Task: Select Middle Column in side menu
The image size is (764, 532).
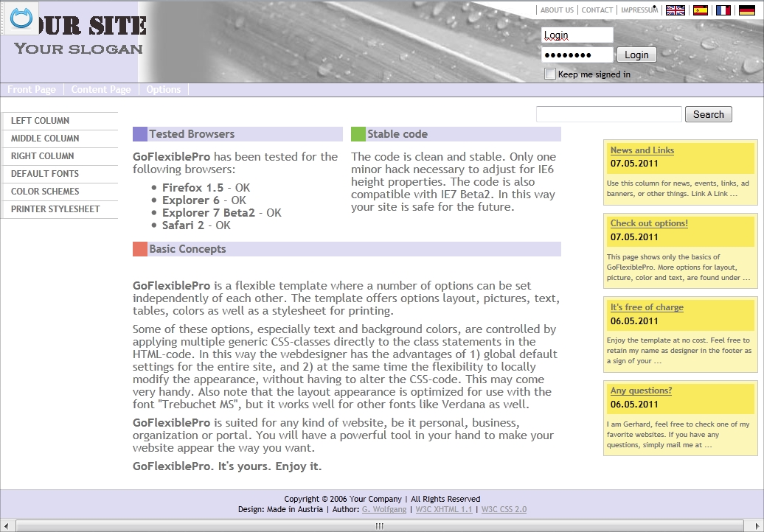Action: [60, 139]
